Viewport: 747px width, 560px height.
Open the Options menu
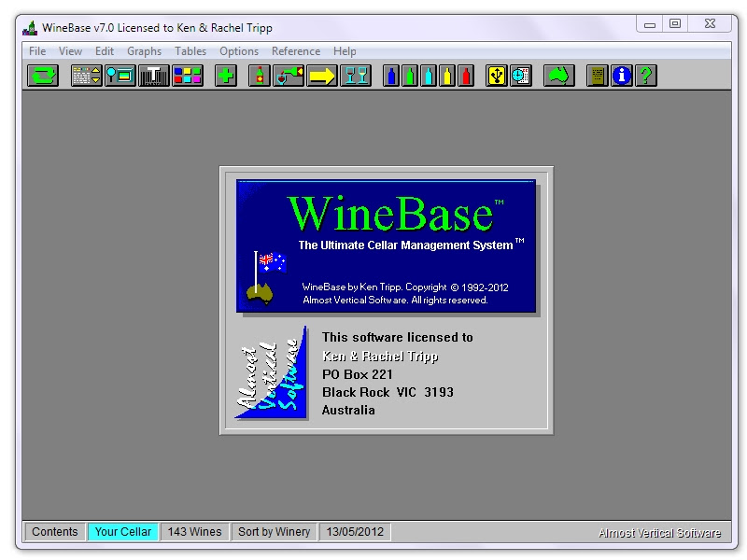tap(239, 51)
